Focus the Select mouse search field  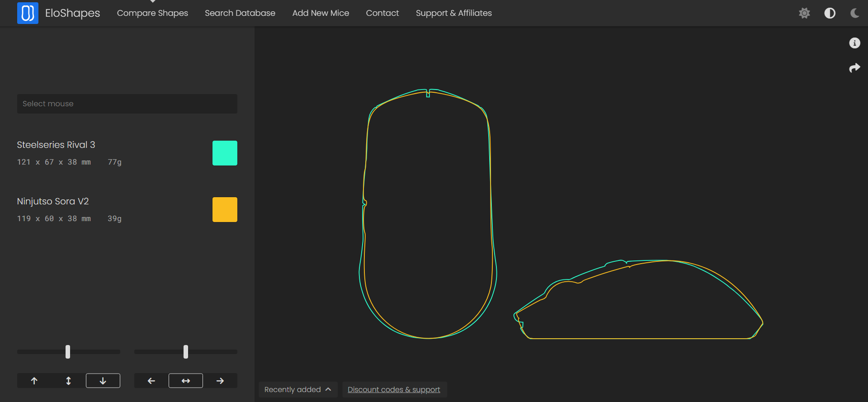coord(127,104)
